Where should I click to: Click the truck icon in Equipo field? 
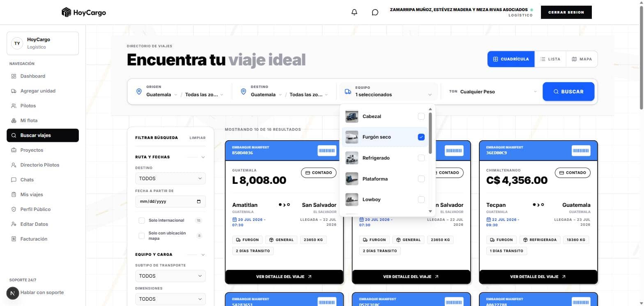pos(348,91)
